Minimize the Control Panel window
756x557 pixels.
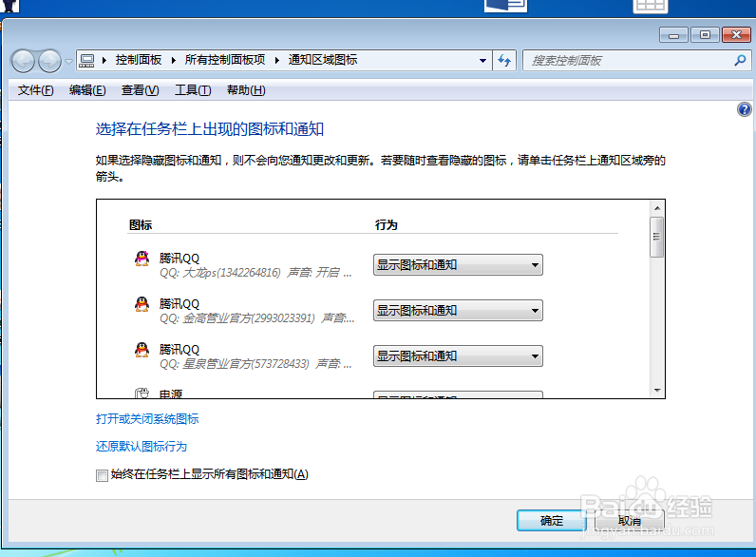click(x=673, y=35)
